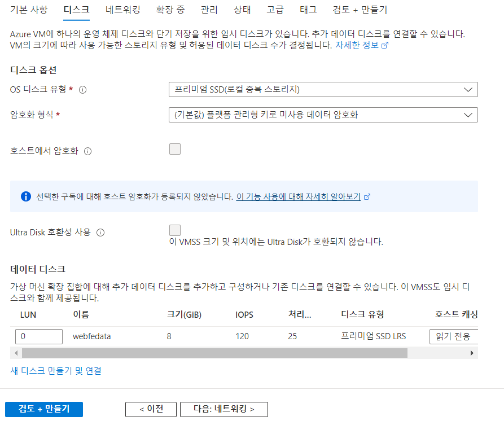This screenshot has height=425, width=504.
Task: Click the IOPS column header
Action: [x=244, y=315]
